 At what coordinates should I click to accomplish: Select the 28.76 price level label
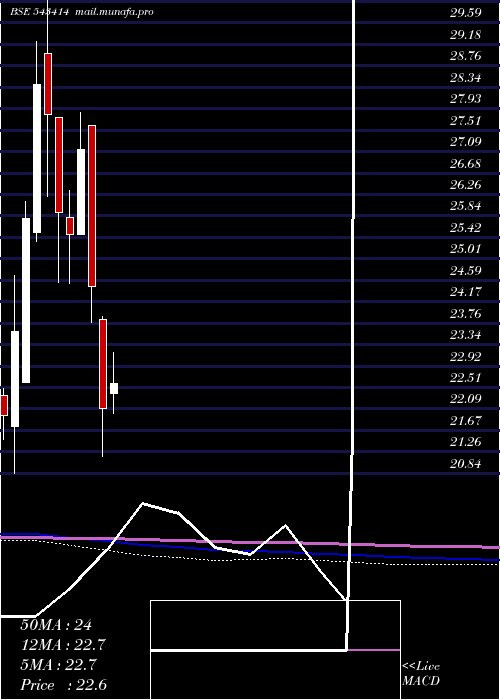pos(466,56)
